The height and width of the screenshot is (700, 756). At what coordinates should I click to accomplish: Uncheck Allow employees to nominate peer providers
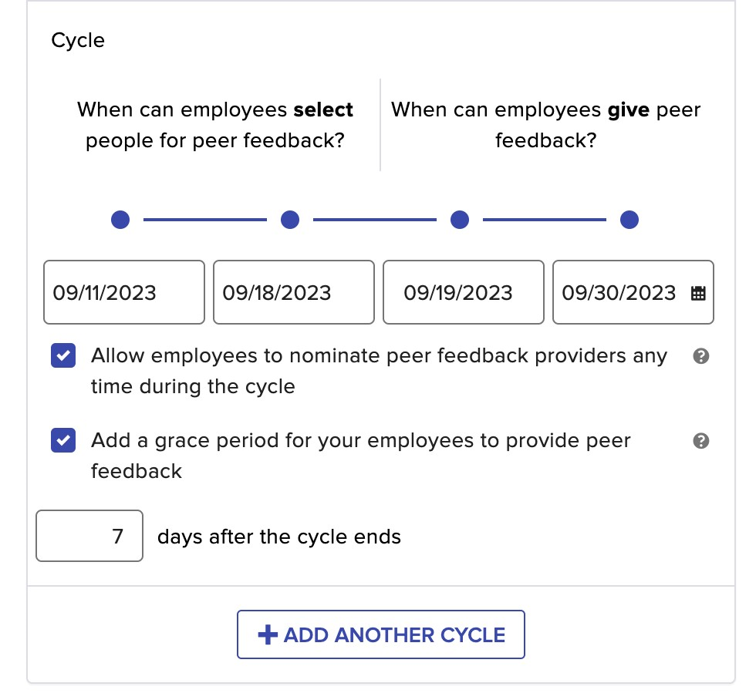coord(63,355)
